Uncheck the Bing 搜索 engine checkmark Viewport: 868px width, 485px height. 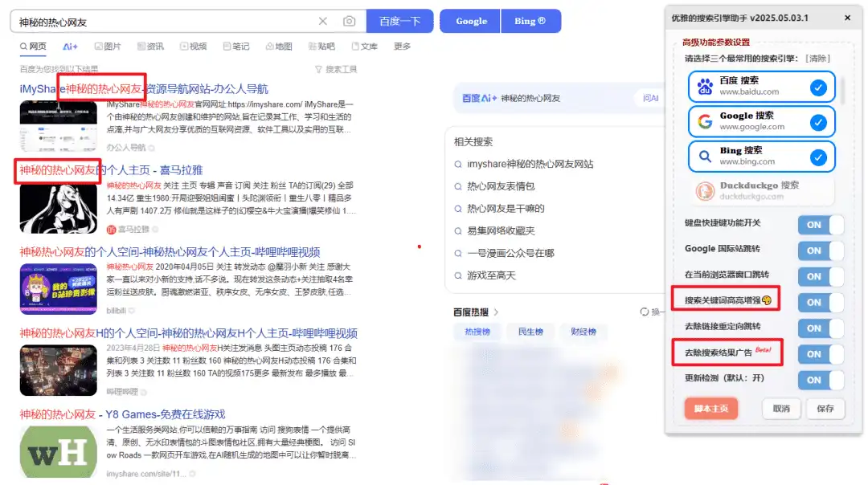[x=818, y=157]
